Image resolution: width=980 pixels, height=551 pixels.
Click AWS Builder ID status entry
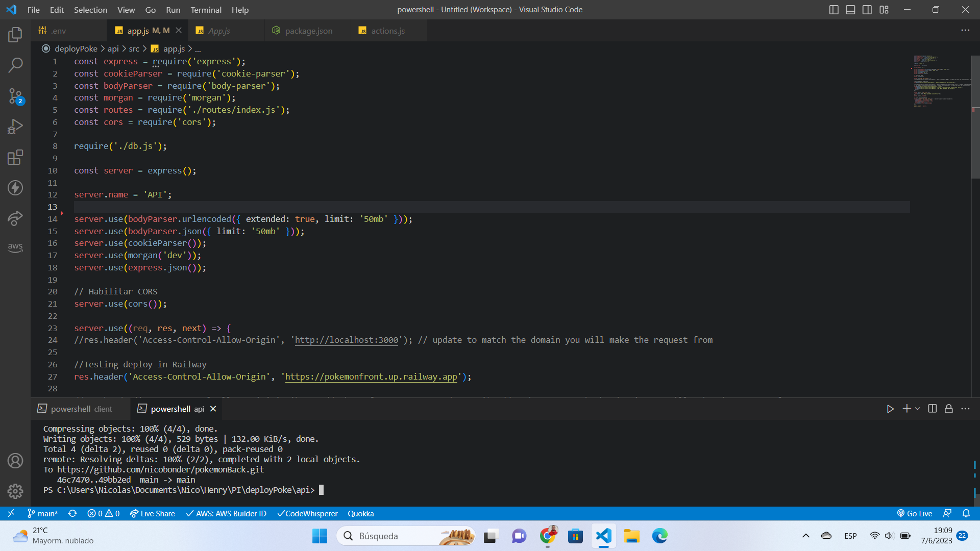coord(226,513)
